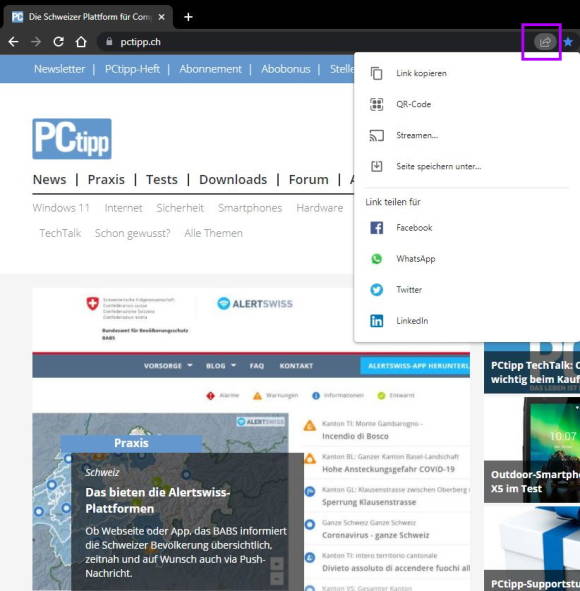Click the blue Praxis label on article
The image size is (580, 591).
tap(131, 443)
